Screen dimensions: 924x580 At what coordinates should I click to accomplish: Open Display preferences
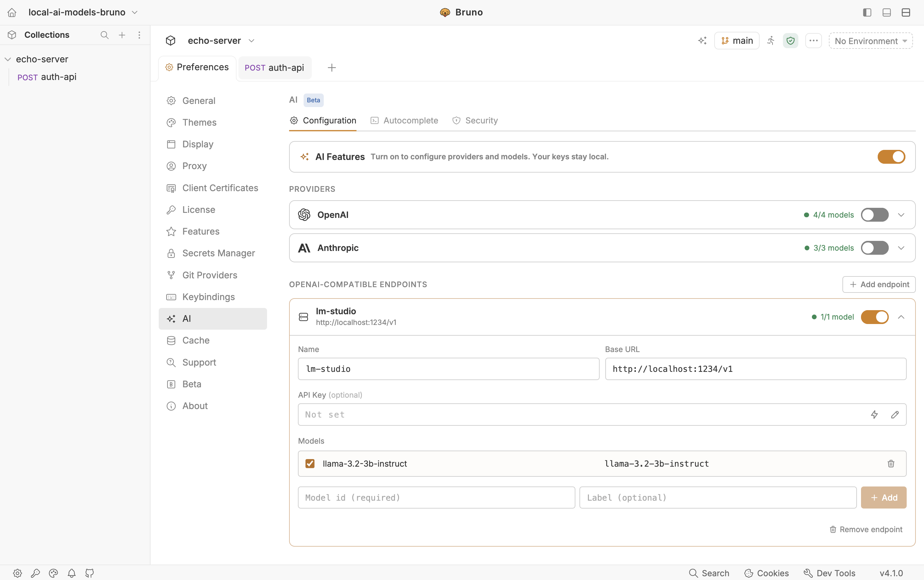(213, 144)
